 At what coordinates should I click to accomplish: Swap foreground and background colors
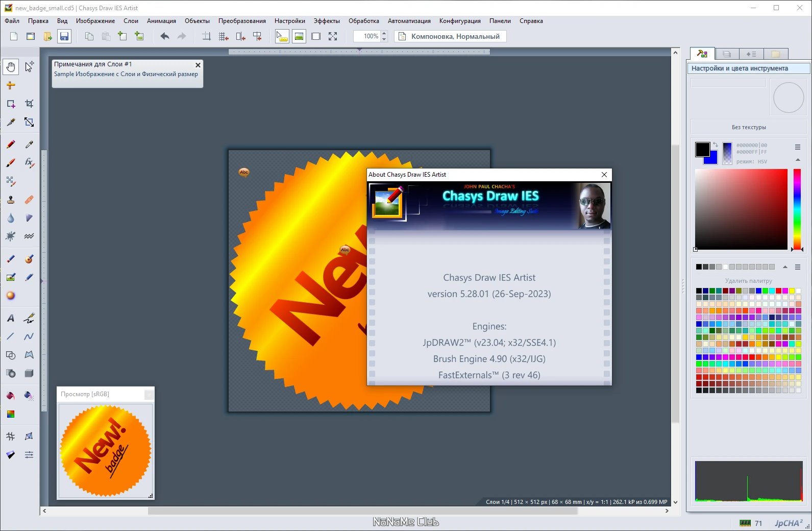click(716, 145)
